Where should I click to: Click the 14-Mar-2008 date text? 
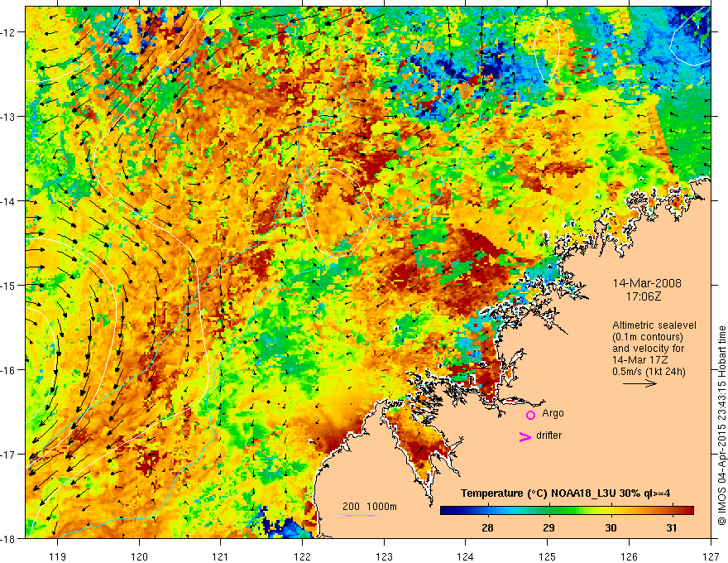pos(647,283)
